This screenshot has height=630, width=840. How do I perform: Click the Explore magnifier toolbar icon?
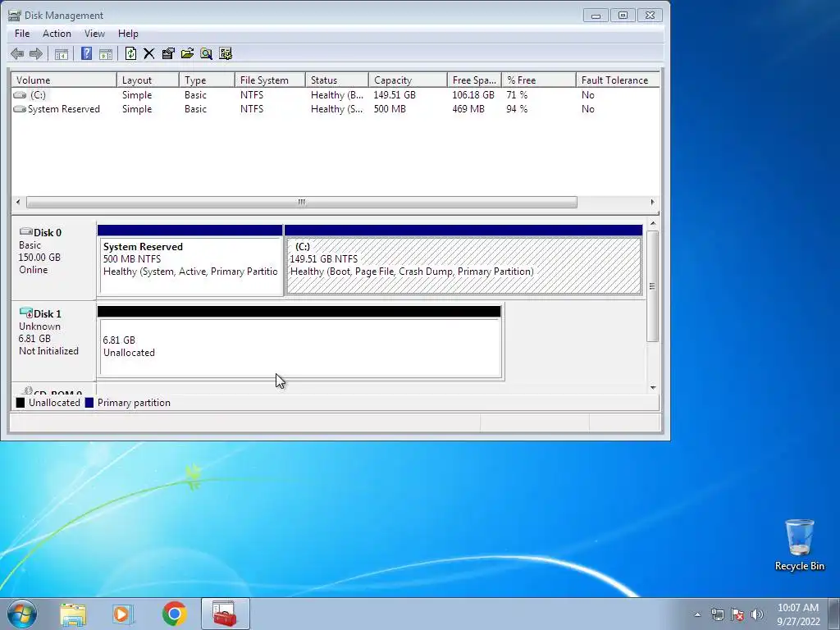(x=206, y=53)
